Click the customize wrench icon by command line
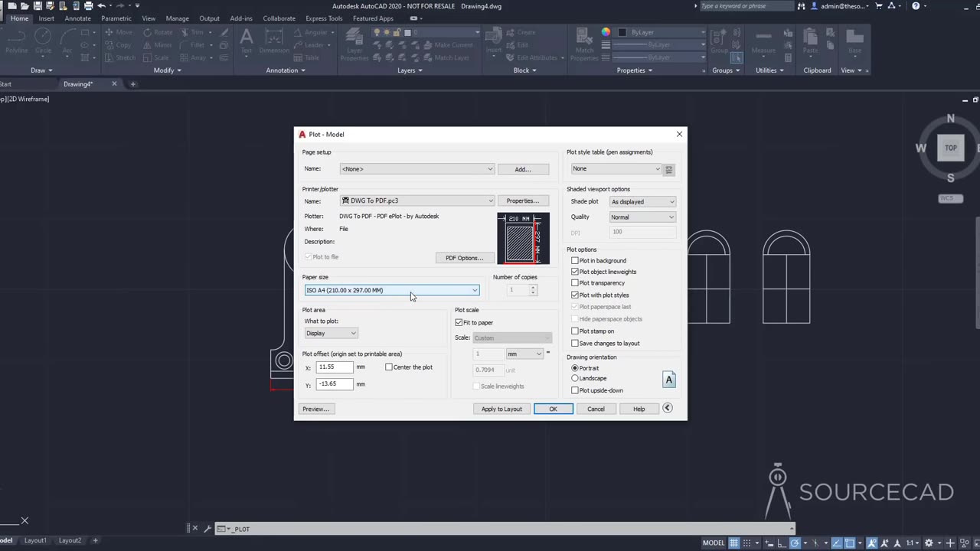Viewport: 980px width, 551px height. coord(207,529)
